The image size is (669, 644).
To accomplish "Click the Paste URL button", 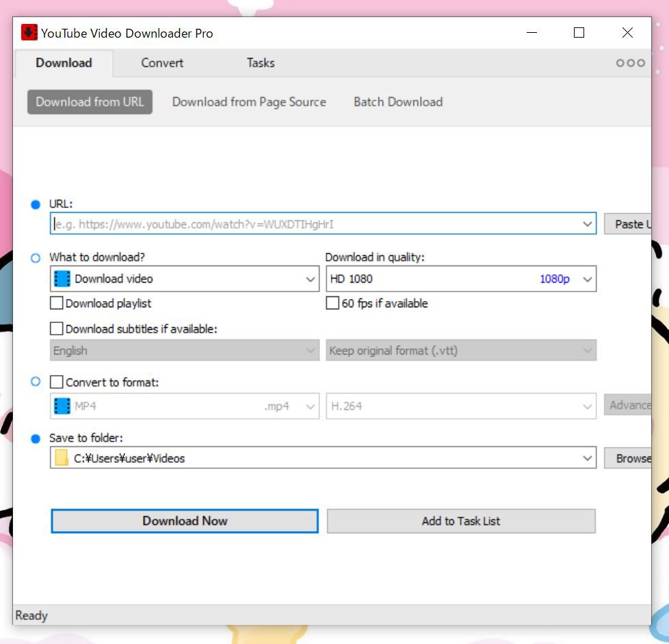I will pyautogui.click(x=628, y=224).
